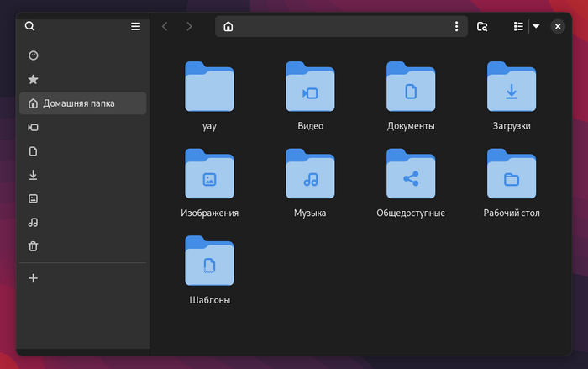Open Recent files in the sidebar
This screenshot has height=369, width=588.
coord(33,55)
